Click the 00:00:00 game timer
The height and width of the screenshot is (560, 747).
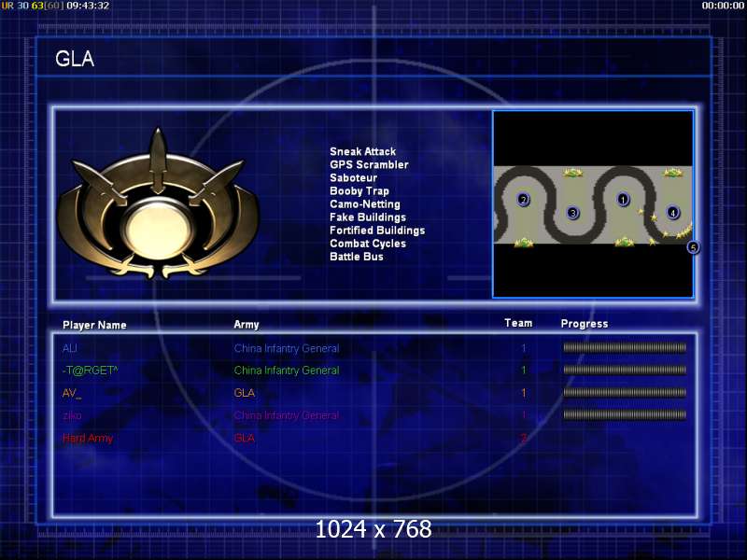(x=723, y=6)
